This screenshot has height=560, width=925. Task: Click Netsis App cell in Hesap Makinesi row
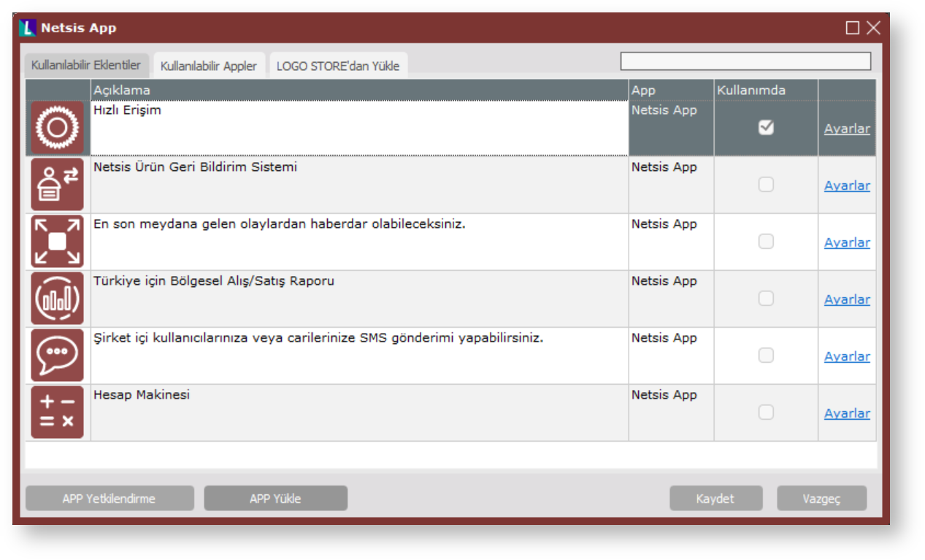click(x=671, y=413)
